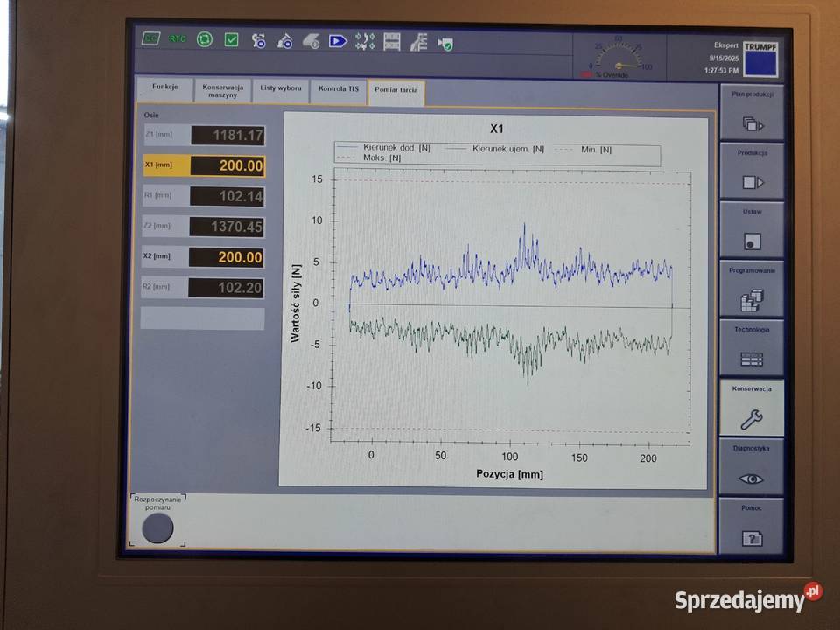The image size is (840, 630).
Task: Open the Ustaw setup section
Action: 752,230
